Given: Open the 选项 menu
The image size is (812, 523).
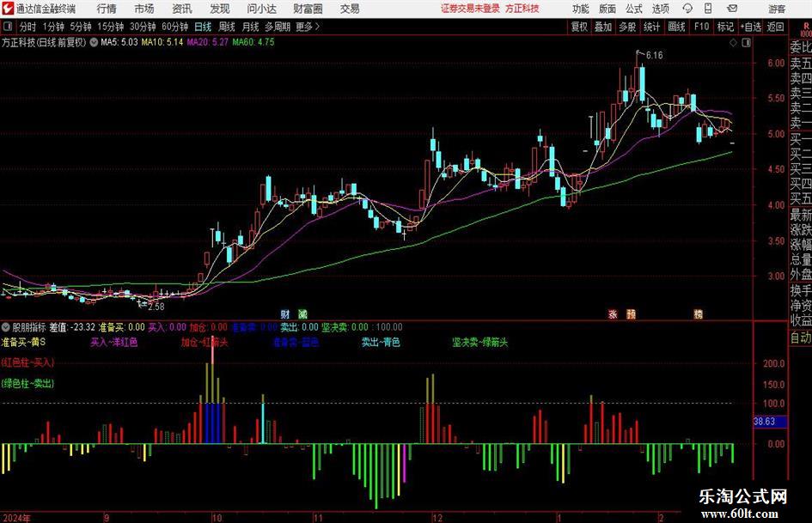Looking at the screenshot, I should pos(660,9).
